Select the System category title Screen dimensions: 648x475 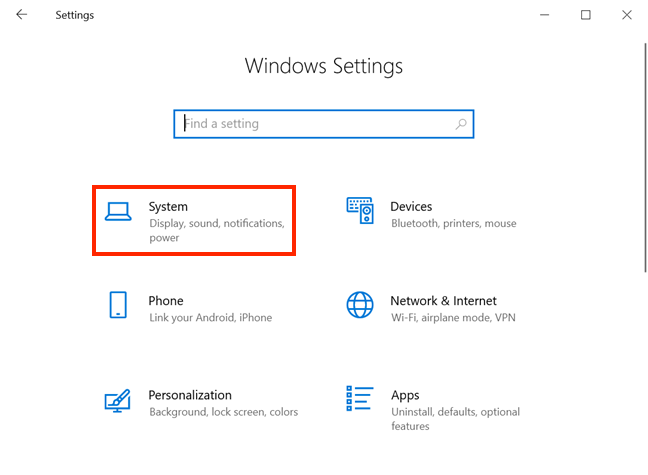click(x=168, y=207)
